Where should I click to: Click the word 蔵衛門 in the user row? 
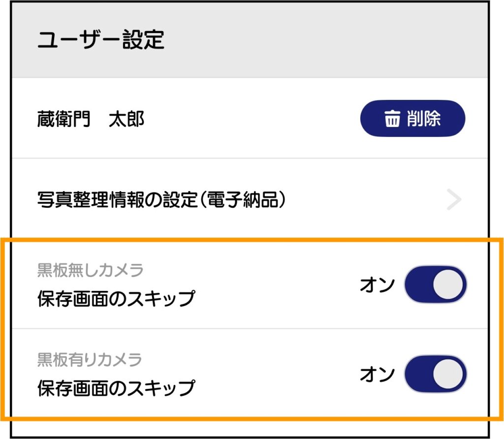63,119
